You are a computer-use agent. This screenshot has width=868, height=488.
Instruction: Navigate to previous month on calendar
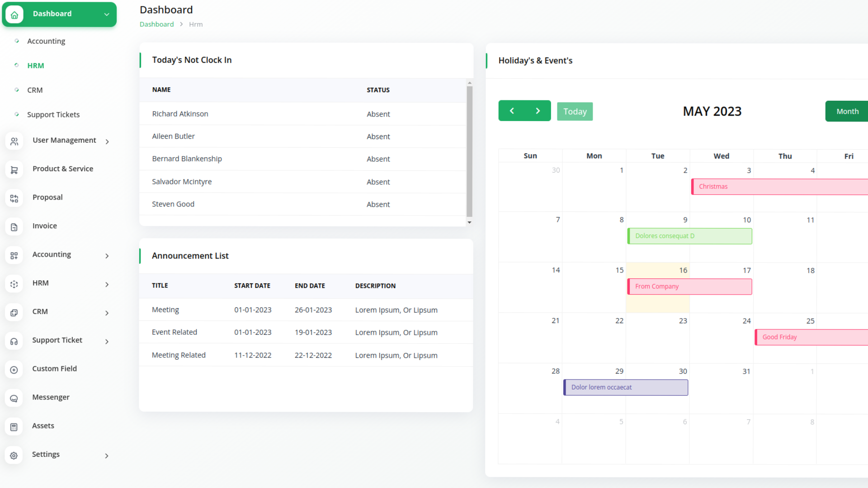(x=511, y=112)
